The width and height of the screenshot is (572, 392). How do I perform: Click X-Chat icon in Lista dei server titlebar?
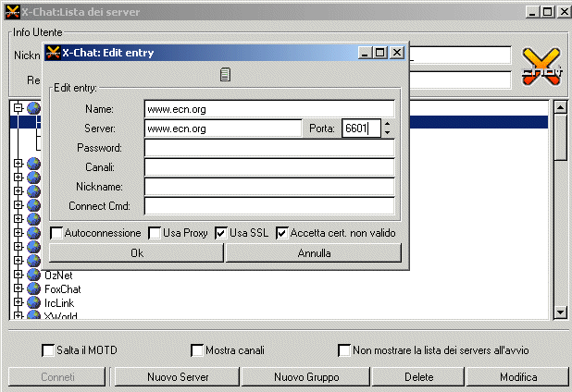click(x=12, y=12)
